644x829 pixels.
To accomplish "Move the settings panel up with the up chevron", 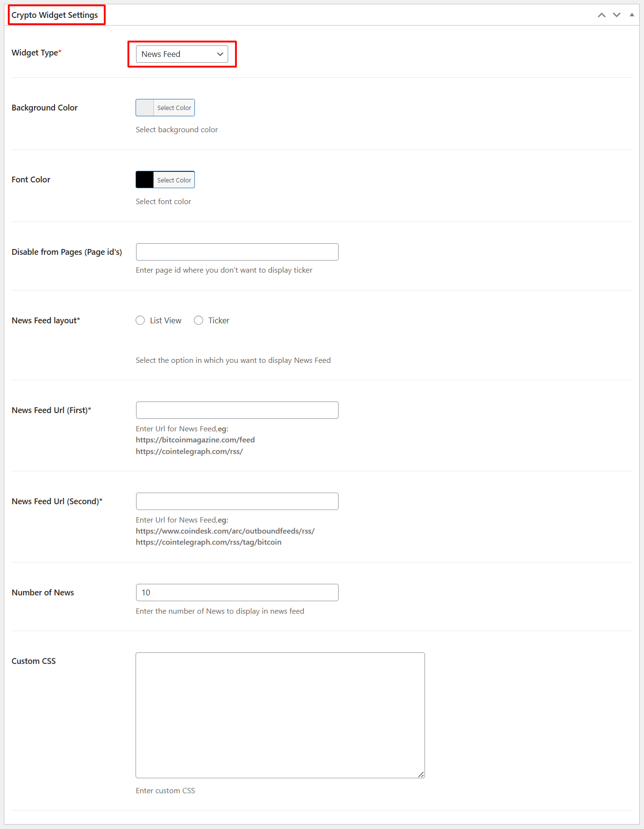I will [x=602, y=15].
